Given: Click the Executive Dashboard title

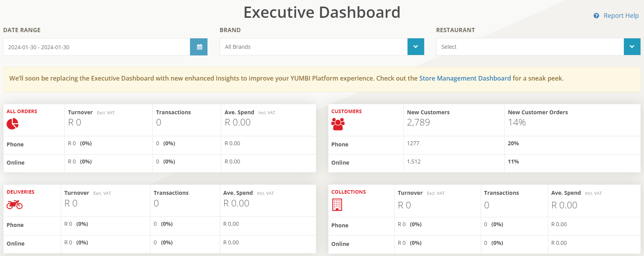Looking at the screenshot, I should coord(322,12).
